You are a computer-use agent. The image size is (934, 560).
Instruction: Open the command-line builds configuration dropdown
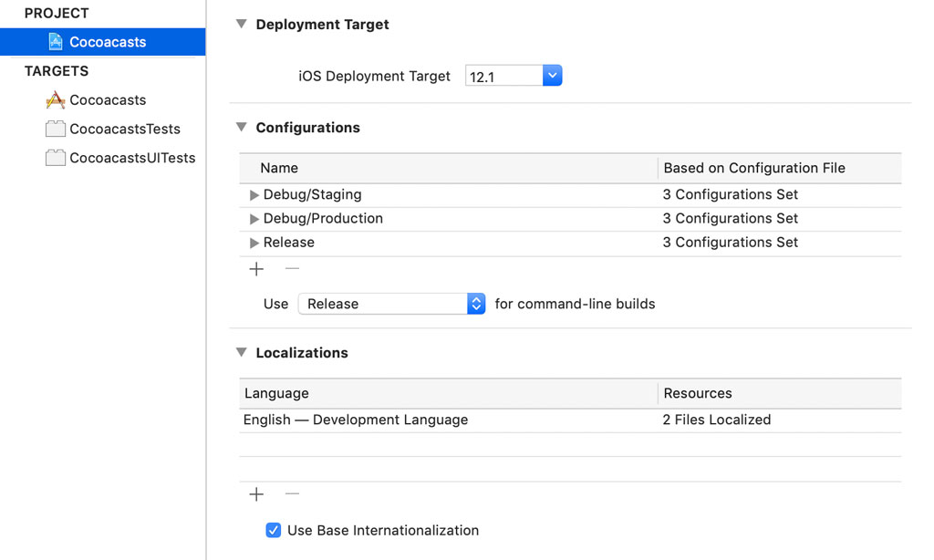coord(475,303)
